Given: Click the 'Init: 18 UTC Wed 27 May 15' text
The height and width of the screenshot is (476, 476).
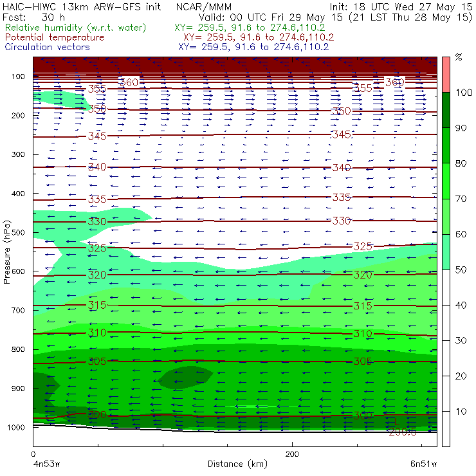Looking at the screenshot, I should (401, 6).
